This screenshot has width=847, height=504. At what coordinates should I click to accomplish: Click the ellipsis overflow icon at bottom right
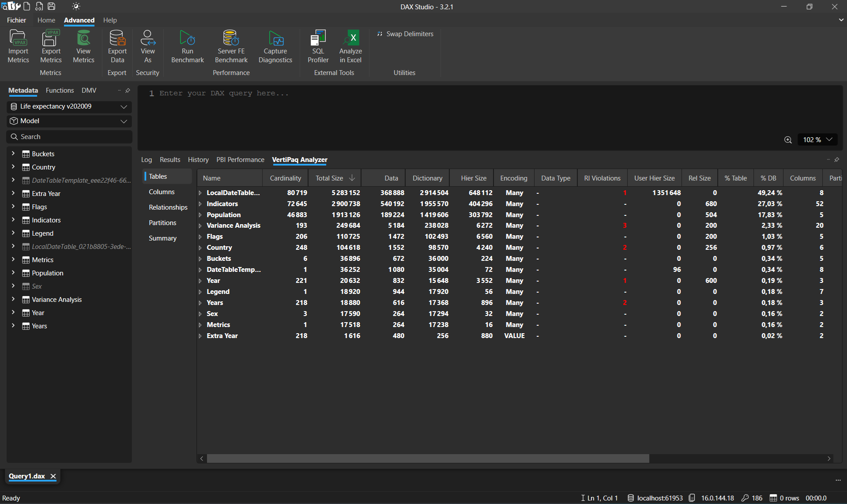838,480
